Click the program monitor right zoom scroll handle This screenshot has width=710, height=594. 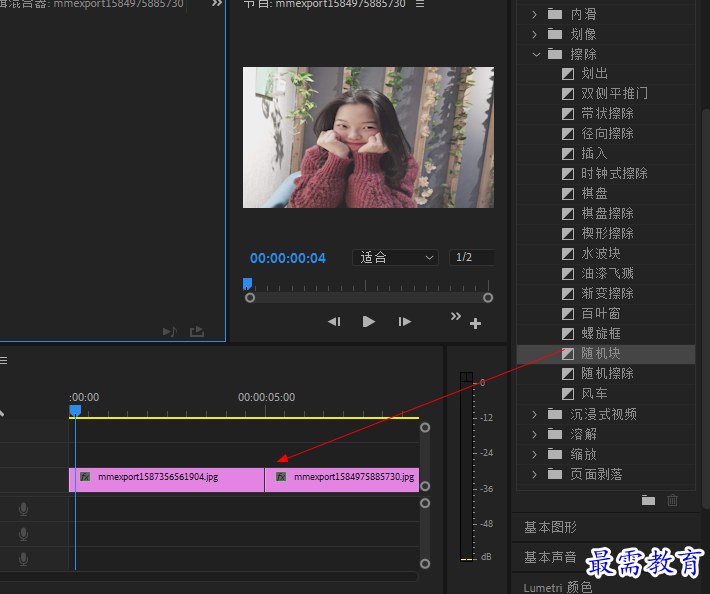pyautogui.click(x=488, y=297)
